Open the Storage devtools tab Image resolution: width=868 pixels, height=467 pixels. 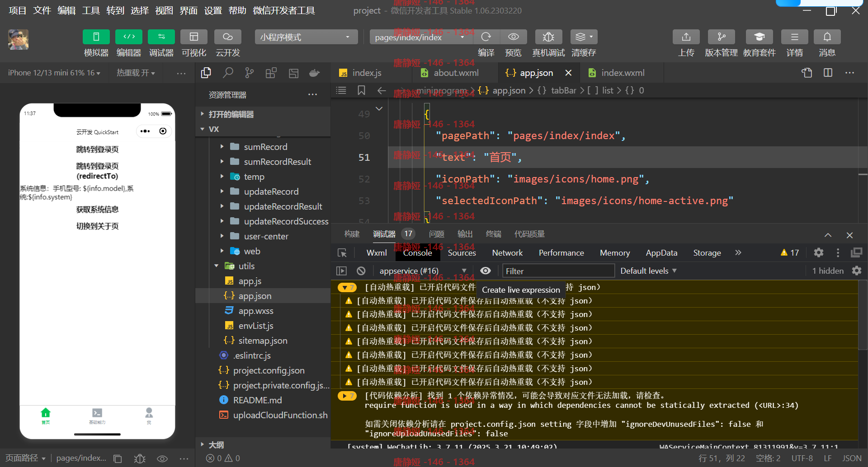(707, 253)
